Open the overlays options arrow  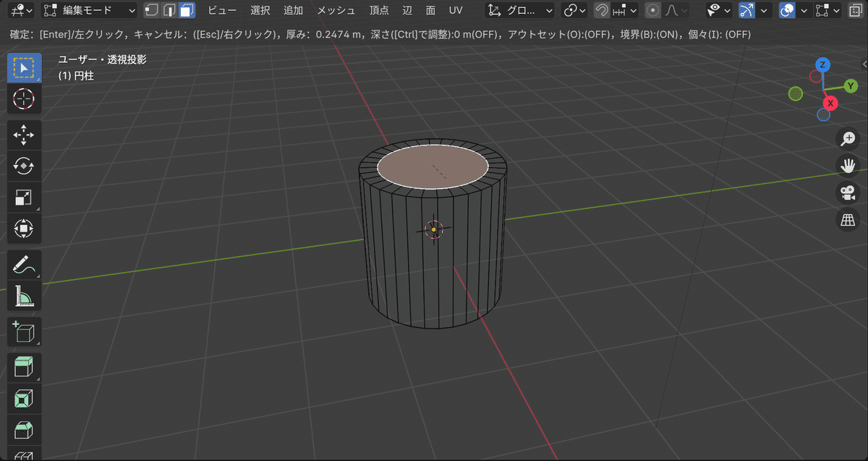click(x=804, y=10)
